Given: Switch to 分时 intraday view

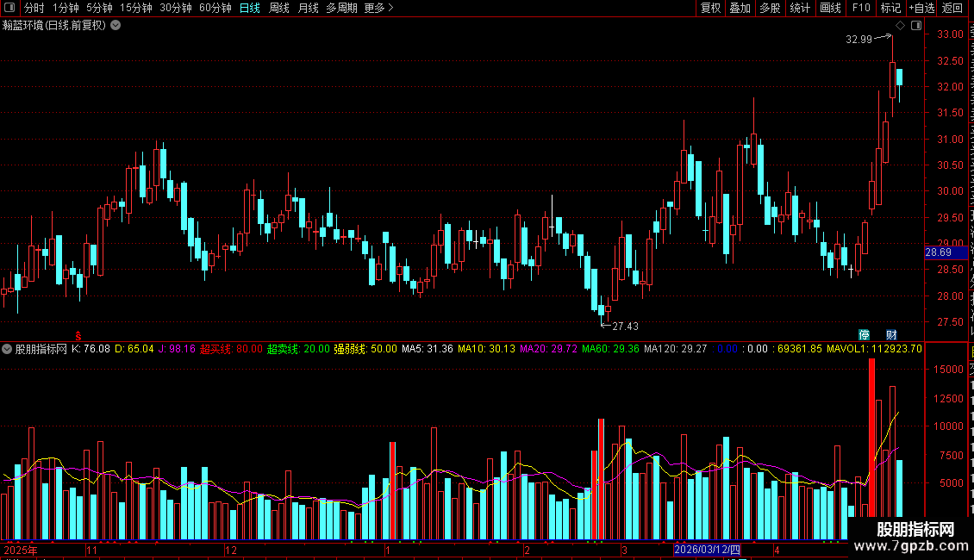Looking at the screenshot, I should click(x=34, y=8).
